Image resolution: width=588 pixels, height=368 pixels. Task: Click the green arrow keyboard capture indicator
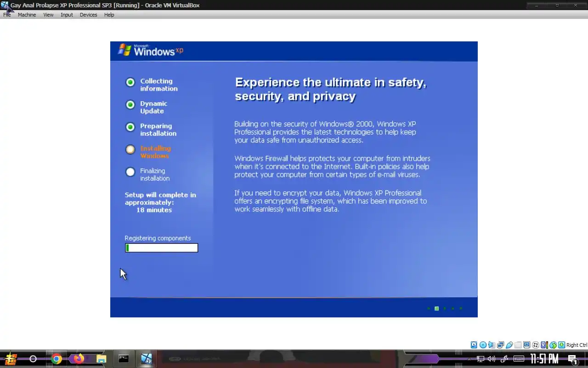tap(561, 345)
